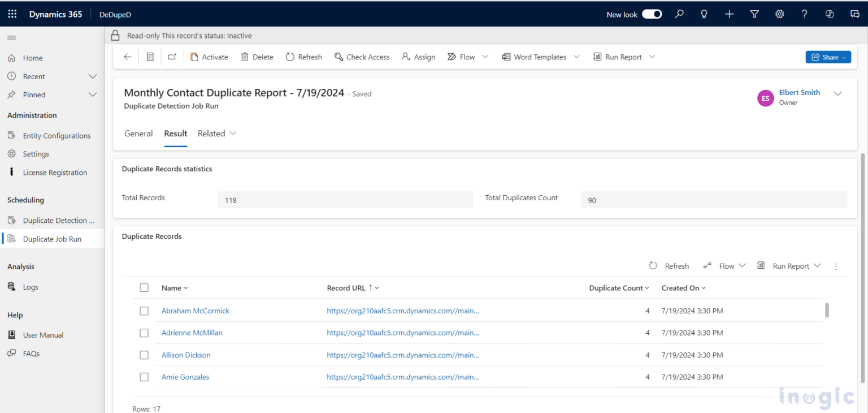This screenshot has width=868, height=413.
Task: Click the Activate command button
Action: (210, 57)
